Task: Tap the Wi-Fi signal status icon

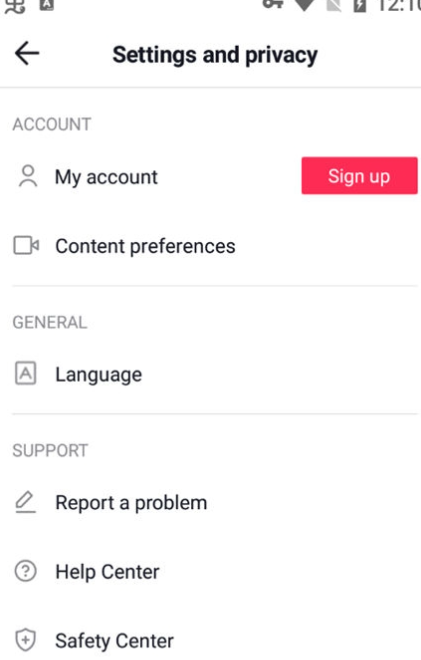Action: pyautogui.click(x=304, y=5)
